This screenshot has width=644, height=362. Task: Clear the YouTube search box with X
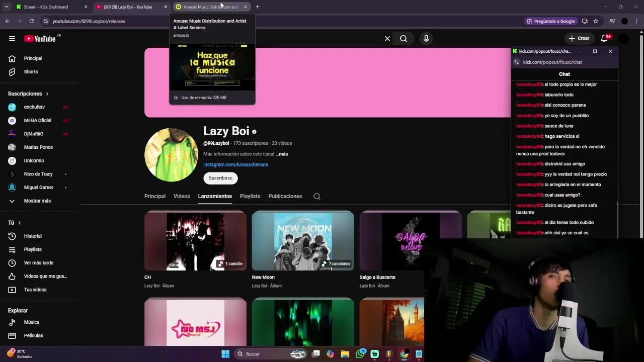tap(387, 39)
